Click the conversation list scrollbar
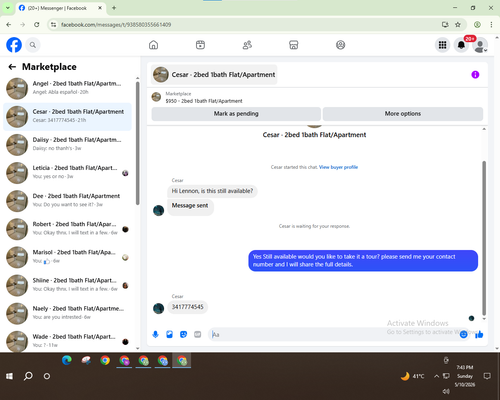 [137, 143]
